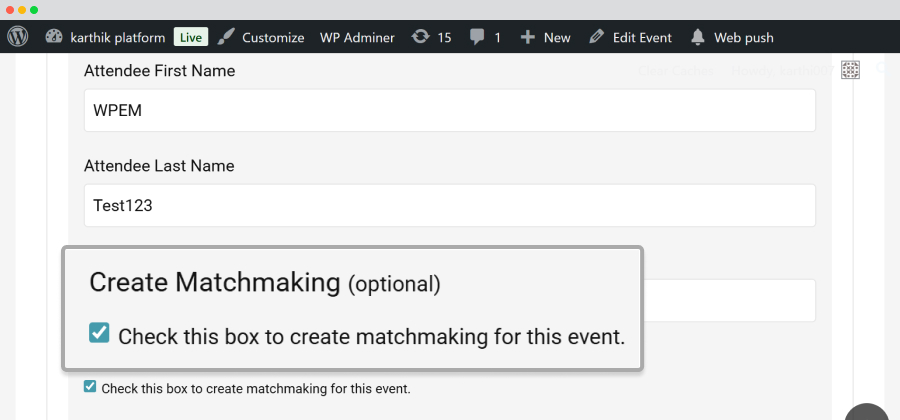Focus the Attendee First Name field
The height and width of the screenshot is (420, 900).
click(x=449, y=110)
